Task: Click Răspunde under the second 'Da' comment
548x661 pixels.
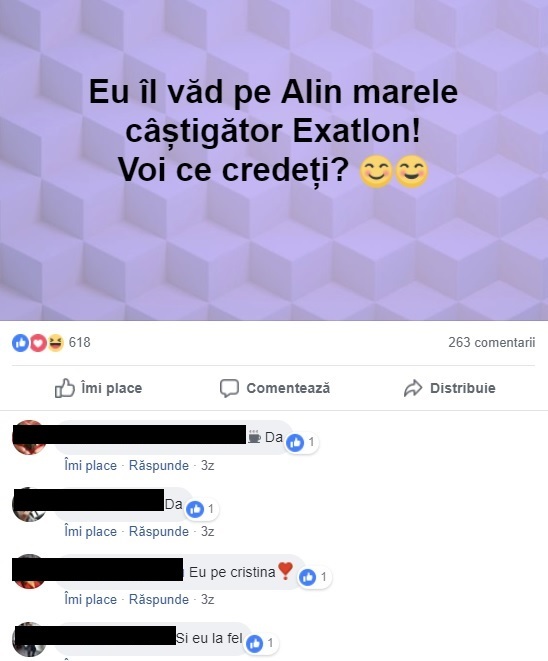Action: [x=159, y=532]
